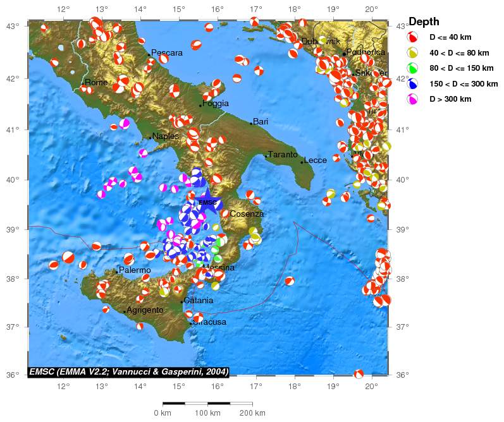Click the '40 < D <= 80 km' legend label

pyautogui.click(x=459, y=53)
